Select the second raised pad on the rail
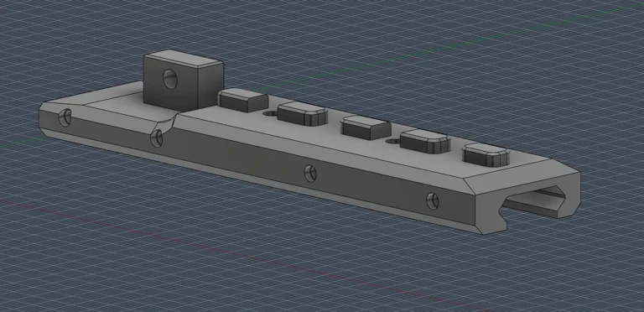This screenshot has height=312, width=644. 303,113
